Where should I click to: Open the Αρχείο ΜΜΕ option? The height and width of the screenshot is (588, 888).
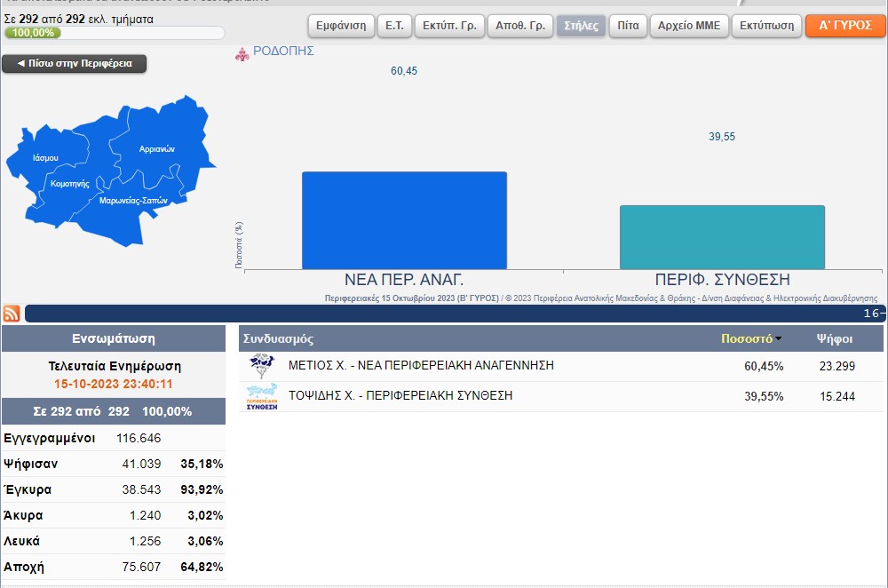(688, 26)
